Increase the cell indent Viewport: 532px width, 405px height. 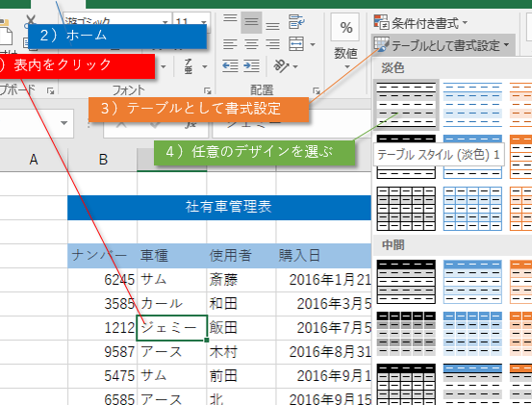tap(251, 65)
